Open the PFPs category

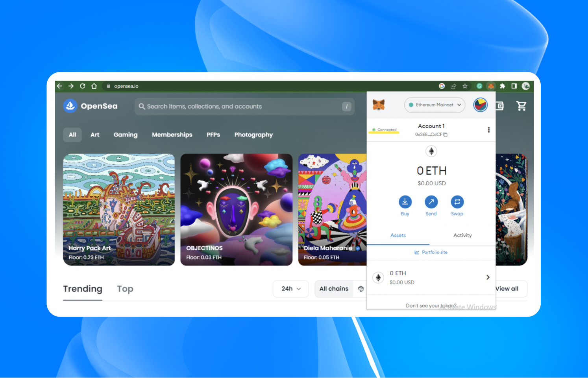click(x=213, y=135)
